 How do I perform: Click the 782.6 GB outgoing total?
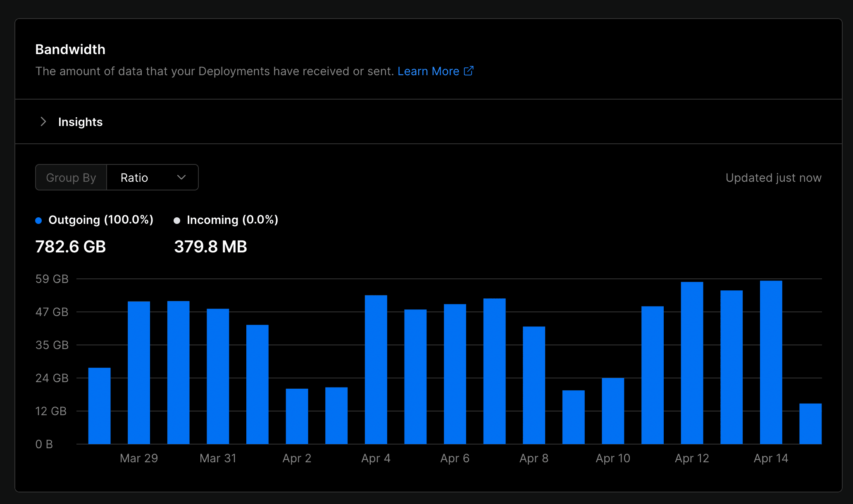pyautogui.click(x=71, y=247)
